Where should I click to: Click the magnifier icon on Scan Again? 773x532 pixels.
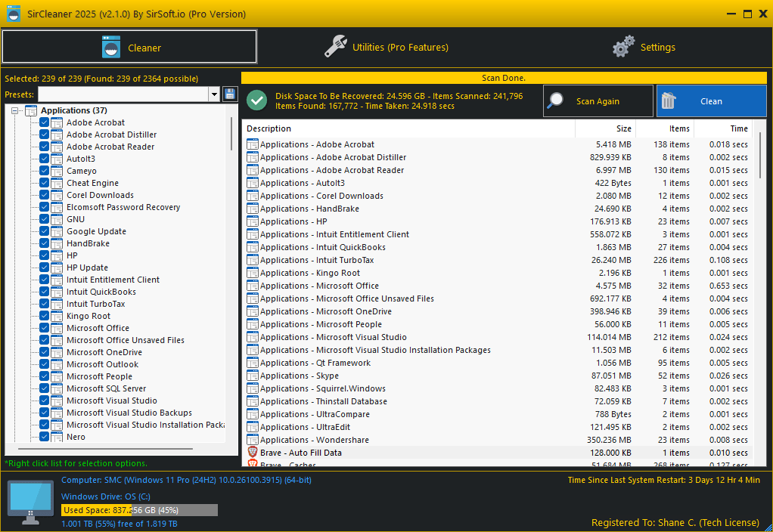pyautogui.click(x=556, y=101)
